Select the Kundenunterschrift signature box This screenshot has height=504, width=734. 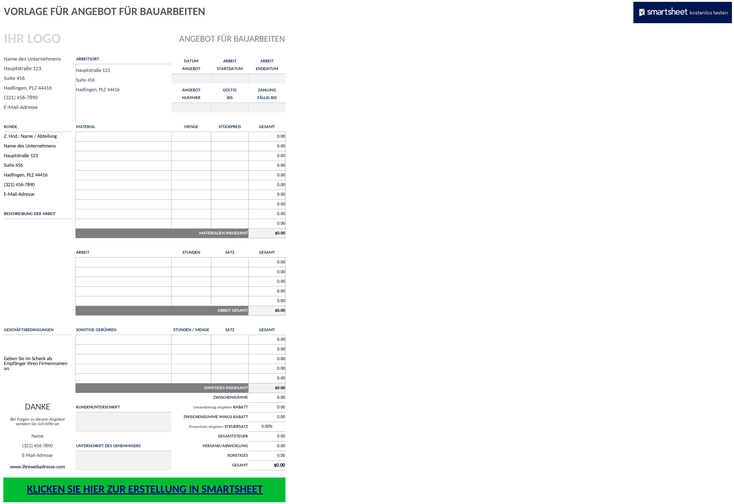[123, 422]
